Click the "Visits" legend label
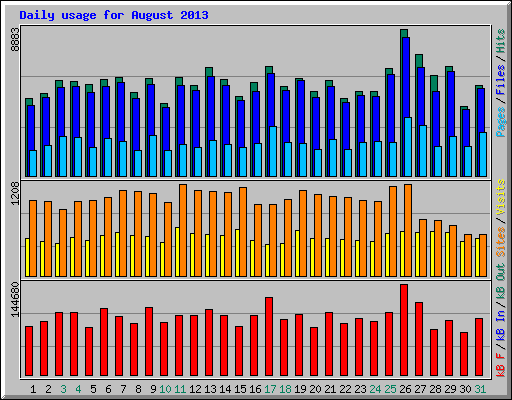Image resolution: width=512 pixels, height=400 pixels. pyautogui.click(x=501, y=197)
